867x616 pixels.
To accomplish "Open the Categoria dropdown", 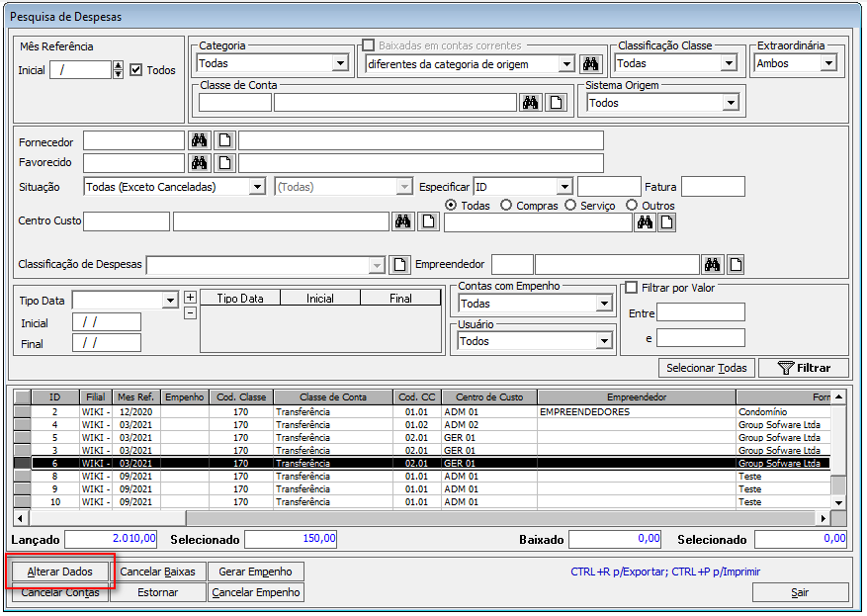I will [x=340, y=64].
